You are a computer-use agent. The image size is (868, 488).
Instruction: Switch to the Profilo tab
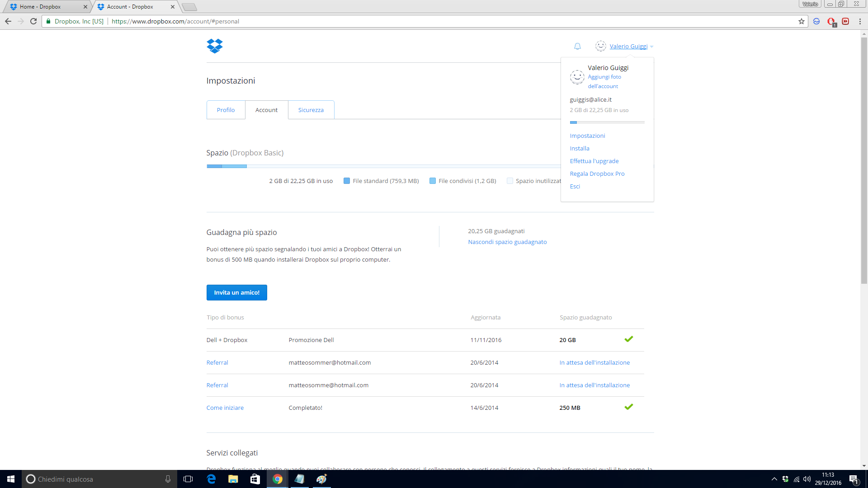coord(226,110)
